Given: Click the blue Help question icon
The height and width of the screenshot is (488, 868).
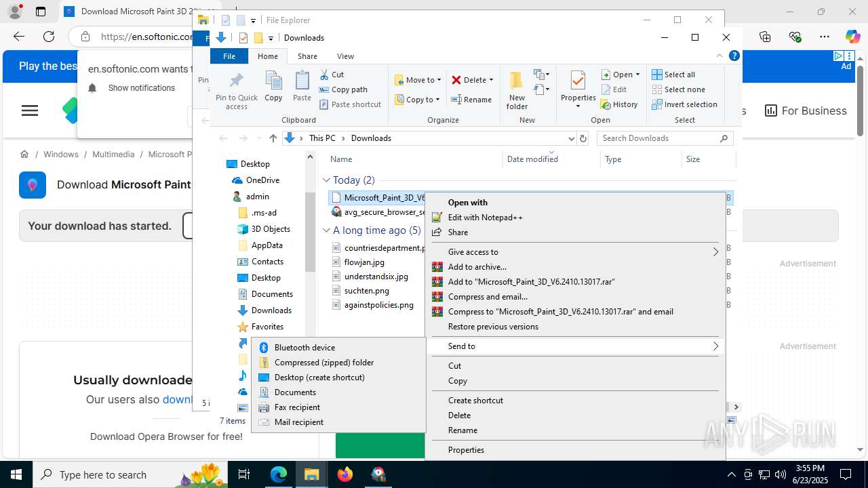Looking at the screenshot, I should pyautogui.click(x=734, y=56).
